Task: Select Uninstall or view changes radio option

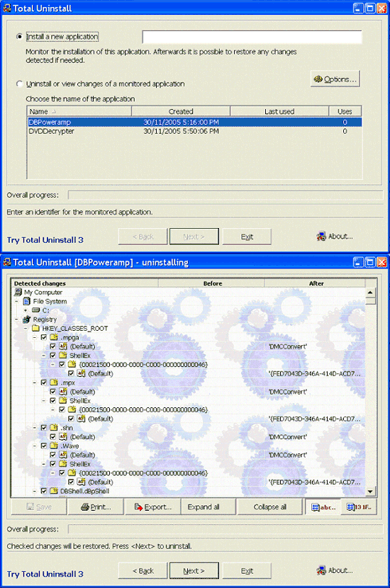Action: [x=20, y=84]
